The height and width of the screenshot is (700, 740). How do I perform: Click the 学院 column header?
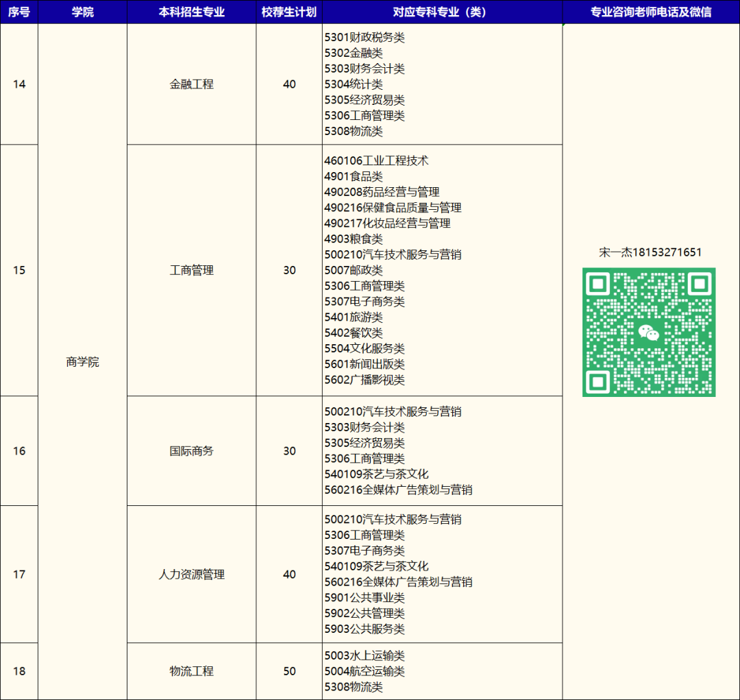pos(82,12)
